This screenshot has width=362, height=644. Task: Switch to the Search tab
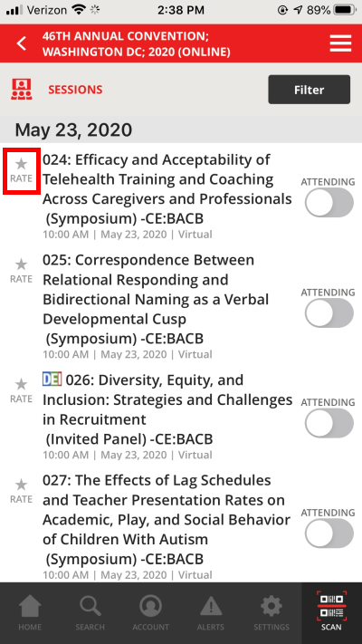tap(90, 613)
